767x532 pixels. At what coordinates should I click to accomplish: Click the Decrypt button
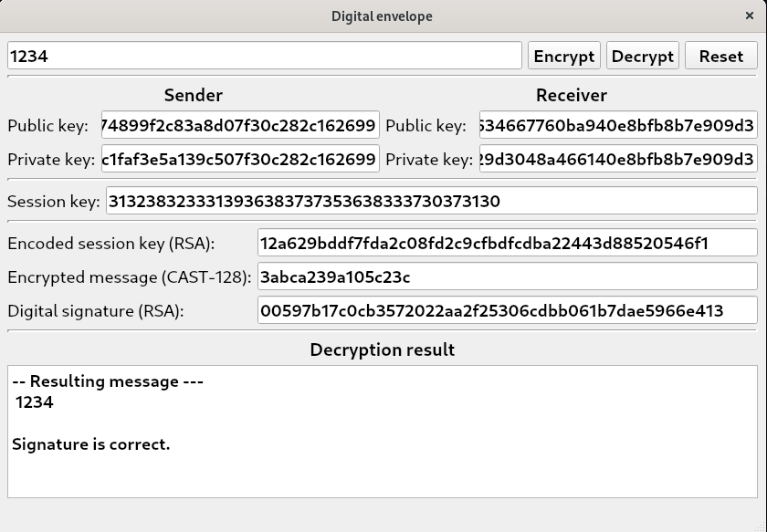[642, 56]
